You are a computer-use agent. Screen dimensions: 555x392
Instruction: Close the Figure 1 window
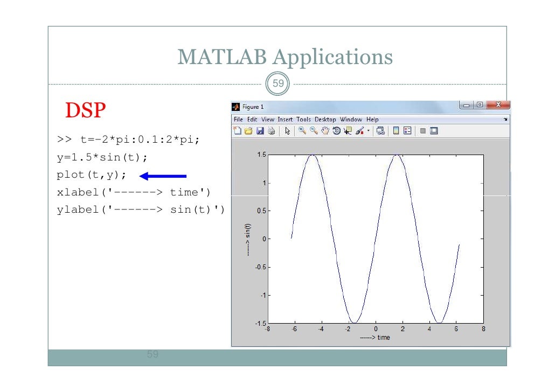coord(498,104)
